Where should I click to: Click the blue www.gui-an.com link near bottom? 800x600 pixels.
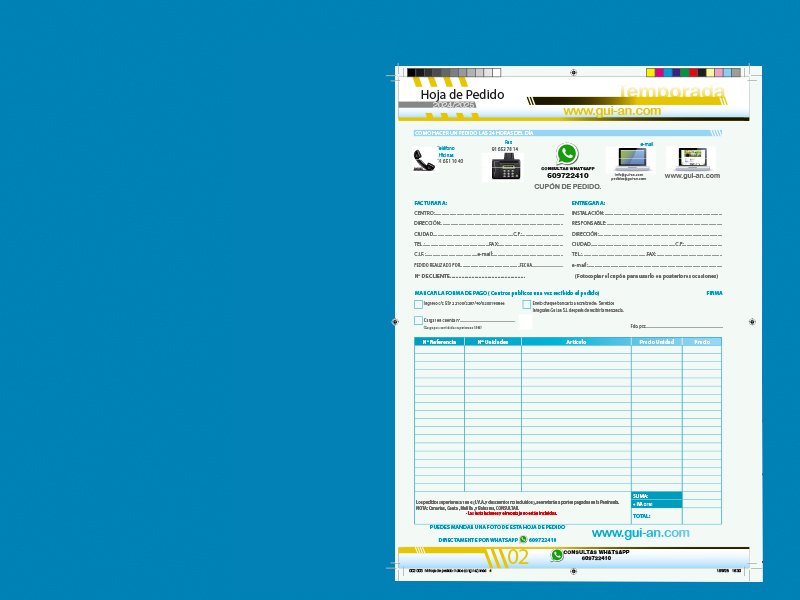pos(640,533)
